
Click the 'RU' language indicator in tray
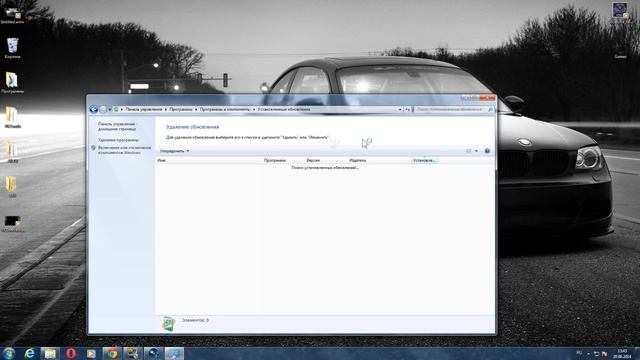click(x=579, y=353)
